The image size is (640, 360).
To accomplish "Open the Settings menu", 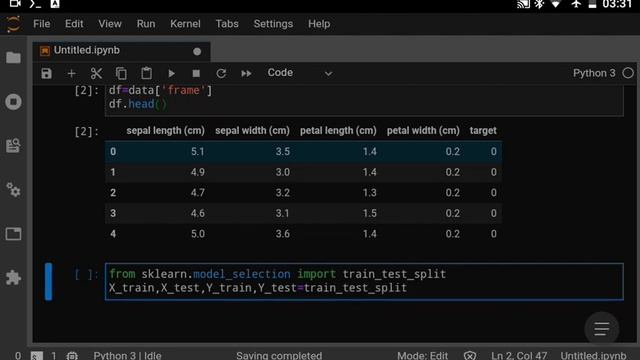I will pos(273,24).
